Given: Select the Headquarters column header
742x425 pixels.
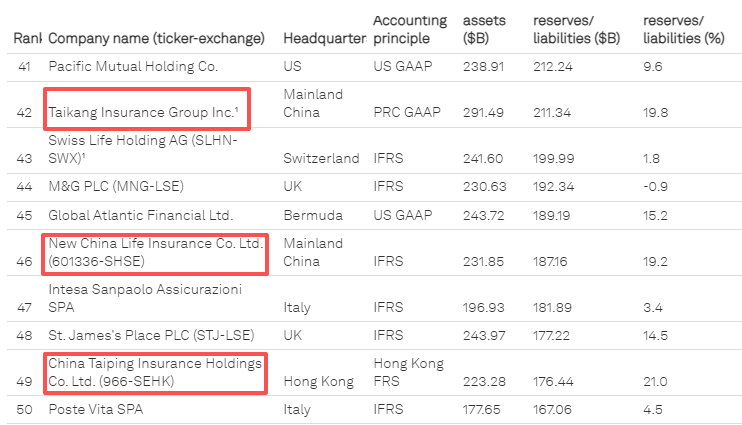Looking at the screenshot, I should [x=321, y=38].
